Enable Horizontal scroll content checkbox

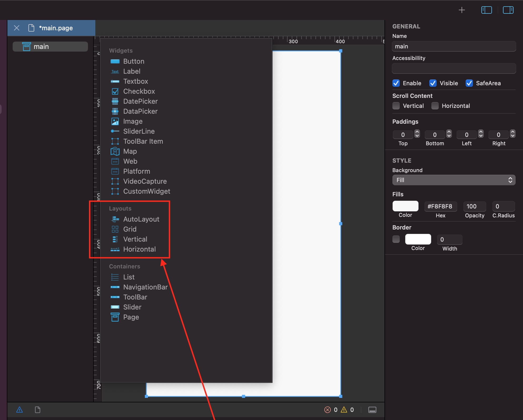pyautogui.click(x=435, y=106)
